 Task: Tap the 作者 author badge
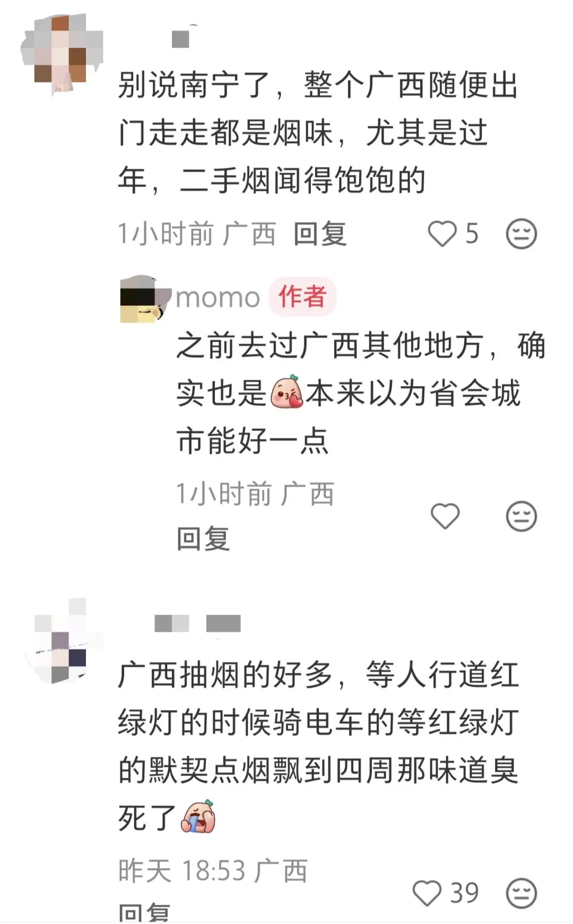[302, 297]
